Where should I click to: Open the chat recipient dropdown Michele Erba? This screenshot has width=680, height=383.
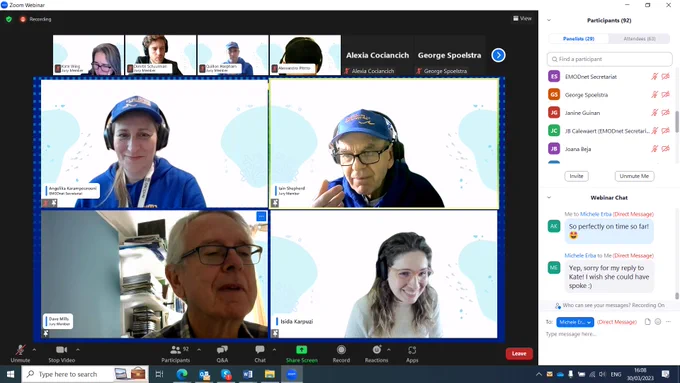tap(575, 322)
